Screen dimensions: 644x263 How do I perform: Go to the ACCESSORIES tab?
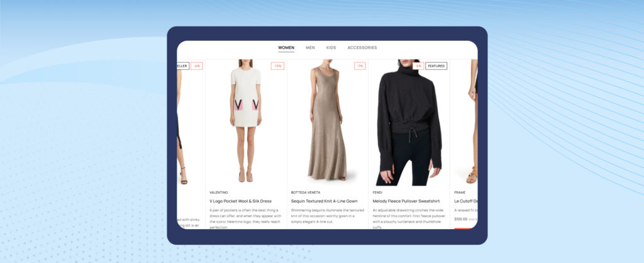coord(362,48)
